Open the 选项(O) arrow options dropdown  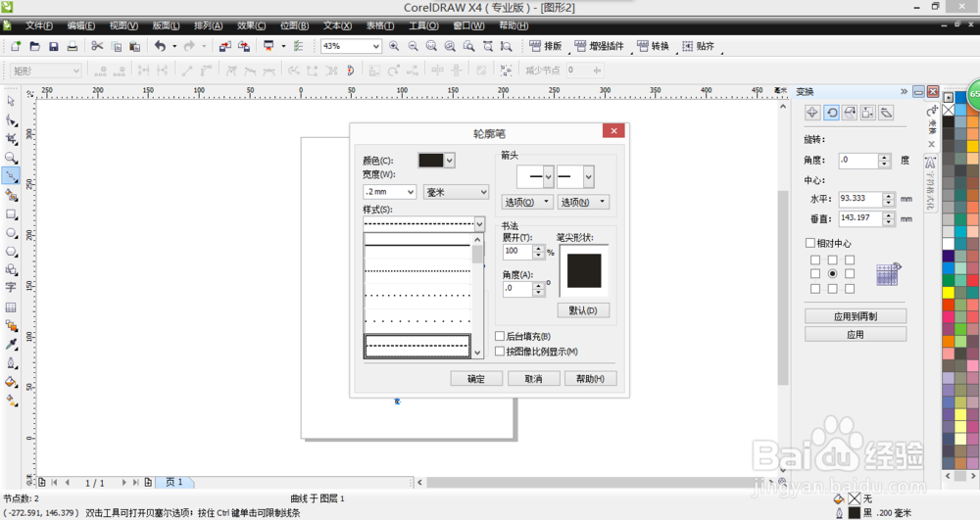(x=527, y=202)
